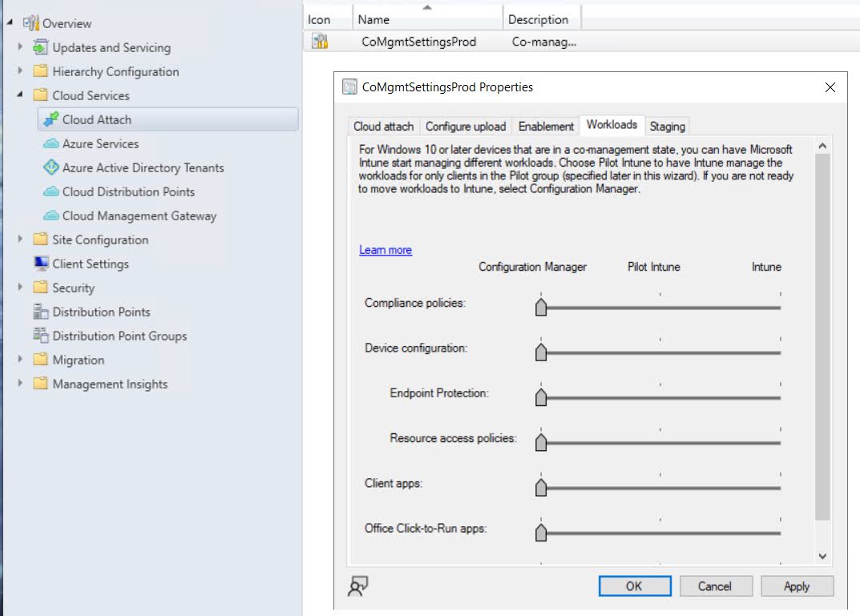Expand the Security node
The height and width of the screenshot is (616, 860).
pos(20,287)
